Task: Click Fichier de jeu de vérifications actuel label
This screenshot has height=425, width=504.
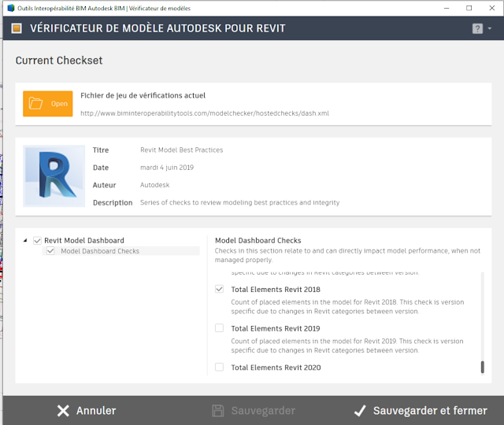Action: pyautogui.click(x=143, y=95)
